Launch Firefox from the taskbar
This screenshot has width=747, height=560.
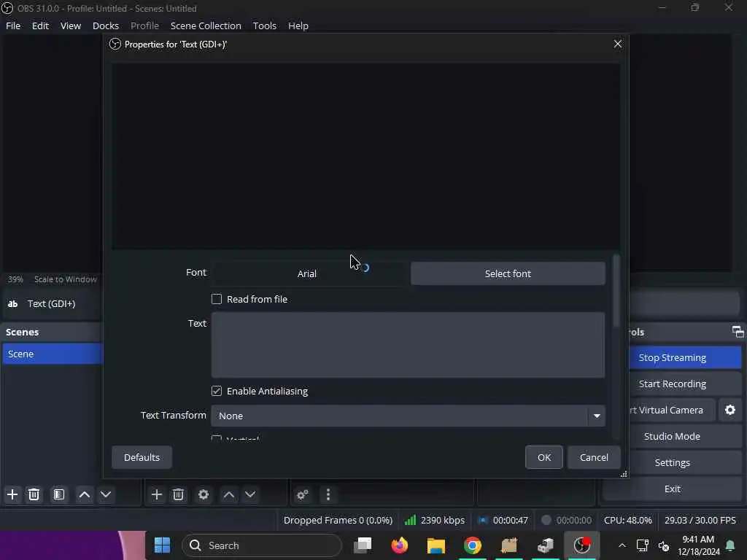tap(399, 545)
